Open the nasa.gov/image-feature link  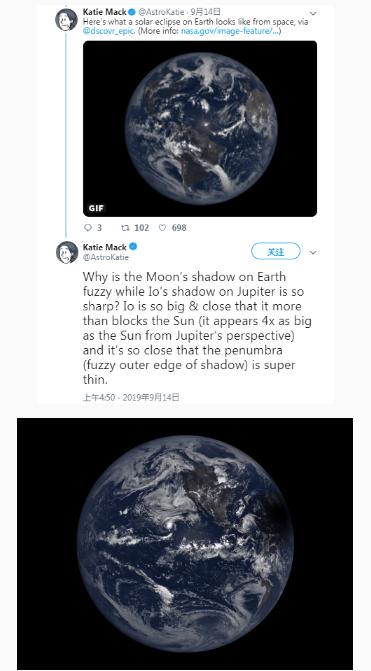(230, 31)
